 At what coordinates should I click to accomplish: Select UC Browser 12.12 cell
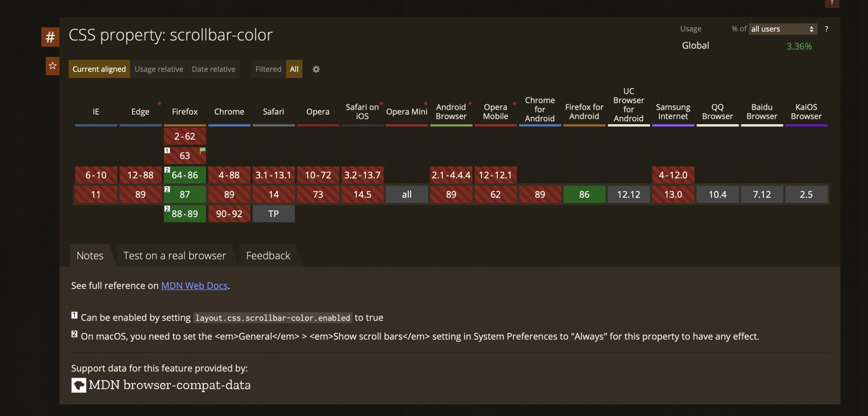tap(629, 195)
